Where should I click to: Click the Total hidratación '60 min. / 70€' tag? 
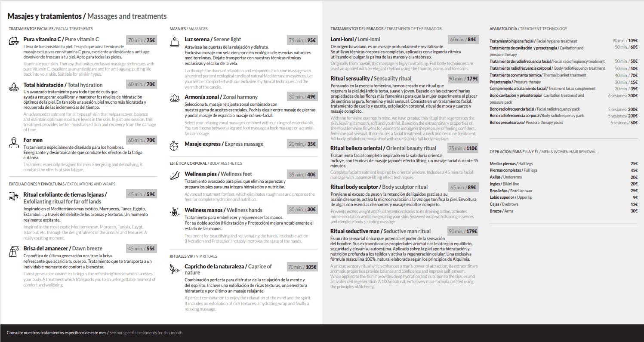click(142, 84)
